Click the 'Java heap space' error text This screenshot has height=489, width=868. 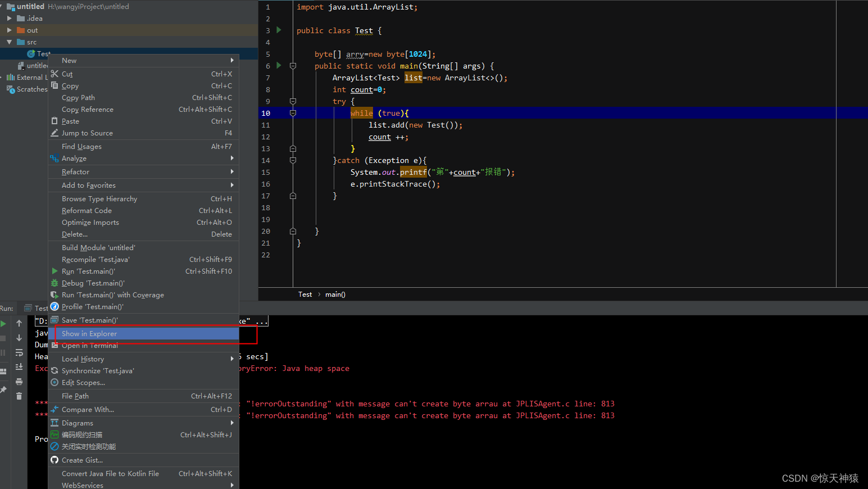pos(316,368)
